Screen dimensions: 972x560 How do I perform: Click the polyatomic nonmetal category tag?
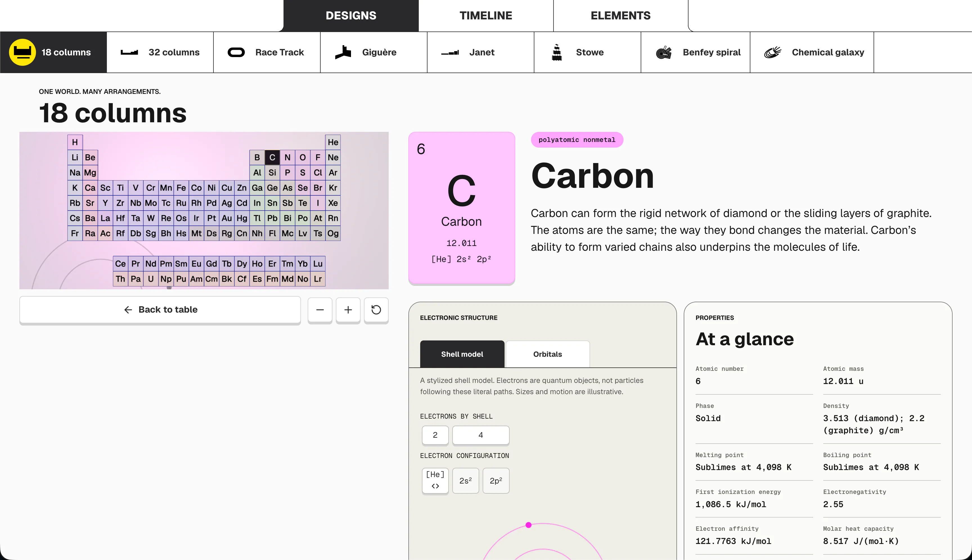(x=577, y=140)
